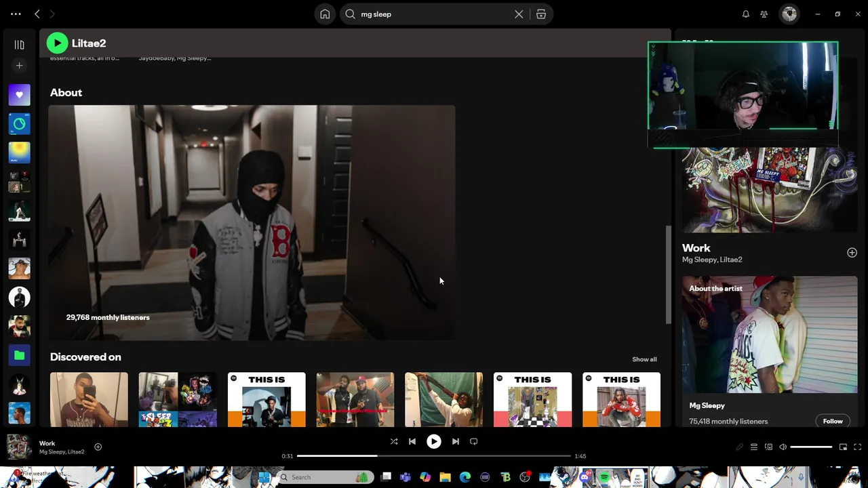Open Microsoft Edge from taskbar
Screen dimensions: 868x488
point(465,477)
